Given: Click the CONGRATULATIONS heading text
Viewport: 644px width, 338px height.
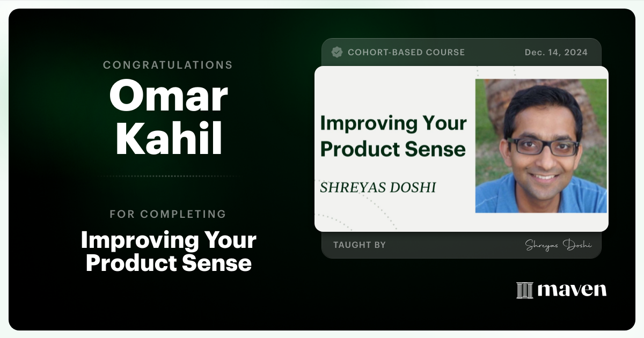Looking at the screenshot, I should click(168, 65).
